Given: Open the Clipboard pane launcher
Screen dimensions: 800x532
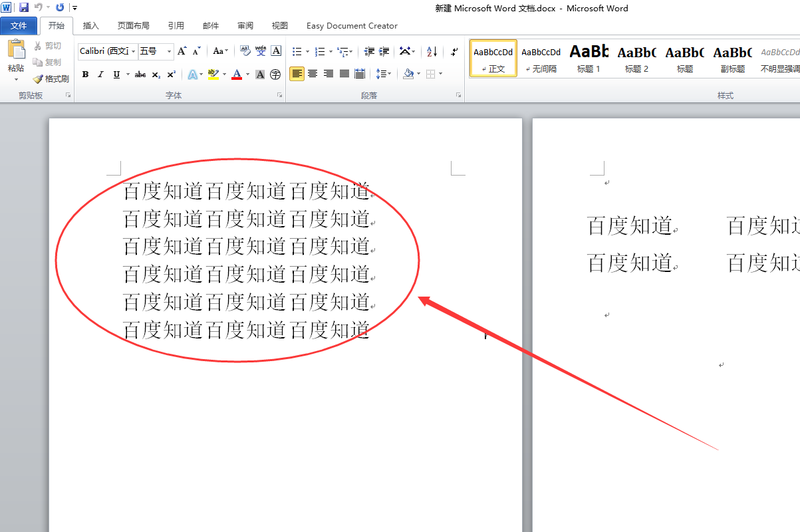Looking at the screenshot, I should pos(68,96).
